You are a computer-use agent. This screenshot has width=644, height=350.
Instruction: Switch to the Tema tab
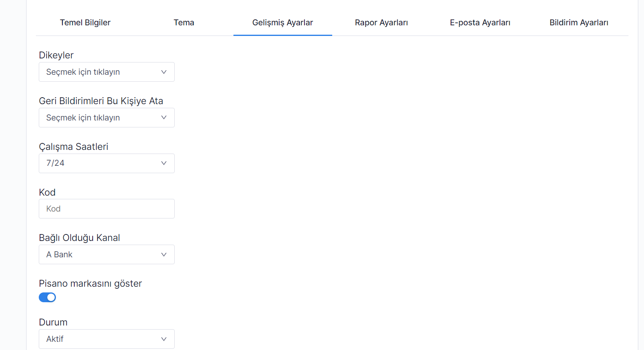click(x=184, y=22)
